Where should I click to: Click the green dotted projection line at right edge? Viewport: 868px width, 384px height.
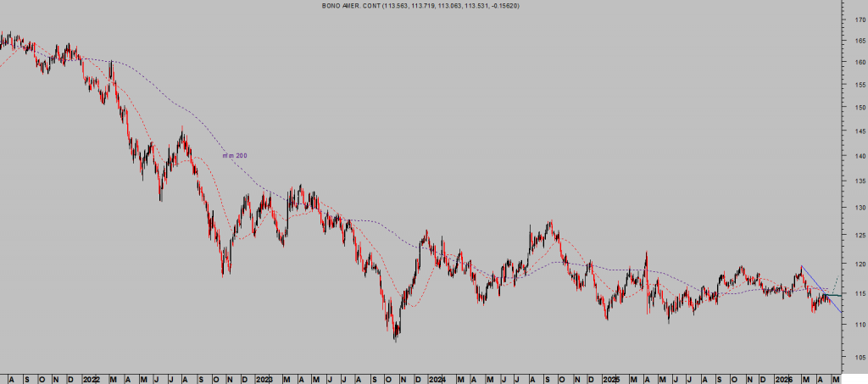pyautogui.click(x=836, y=281)
